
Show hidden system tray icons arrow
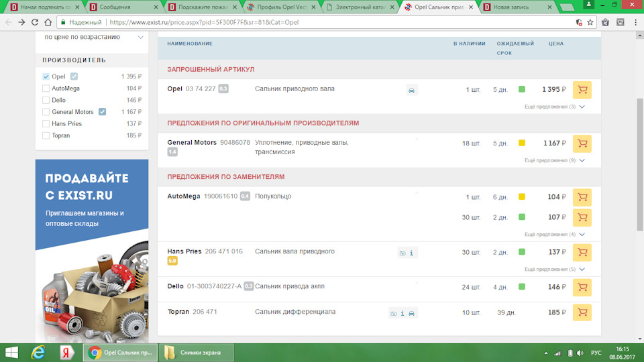point(546,353)
